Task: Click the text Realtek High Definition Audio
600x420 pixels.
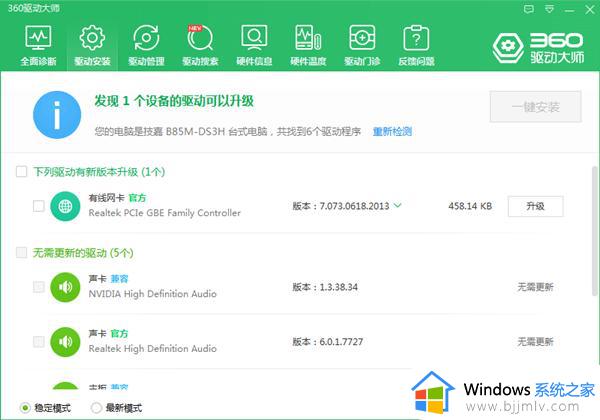Action: (x=152, y=348)
